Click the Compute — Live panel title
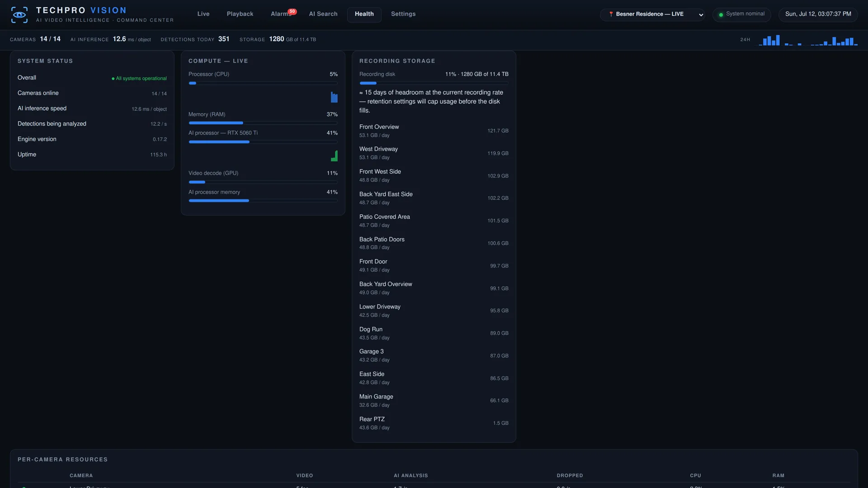This screenshot has height=488, width=868. coord(218,61)
